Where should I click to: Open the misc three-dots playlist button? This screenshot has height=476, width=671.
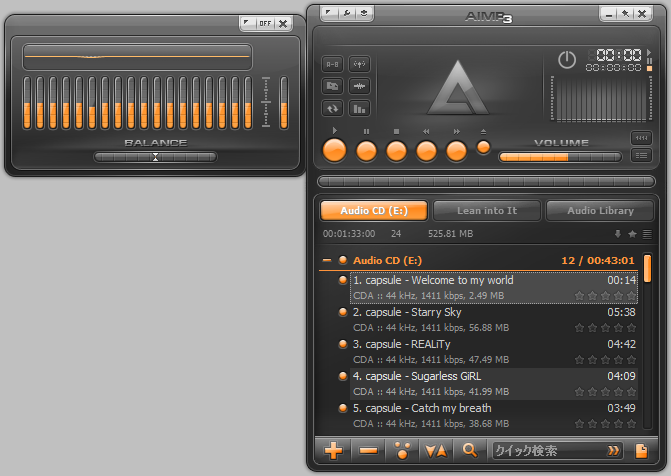click(x=402, y=450)
